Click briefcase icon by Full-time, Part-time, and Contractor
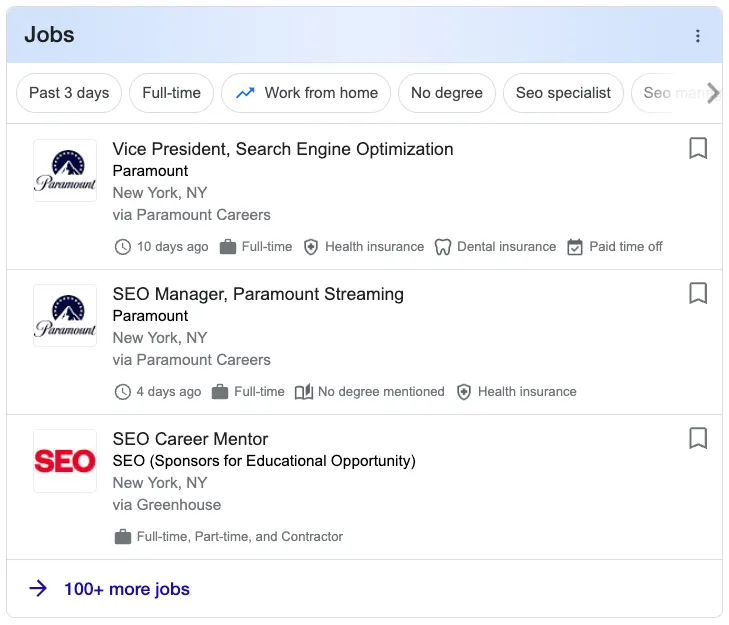The height and width of the screenshot is (625, 729). [x=123, y=537]
